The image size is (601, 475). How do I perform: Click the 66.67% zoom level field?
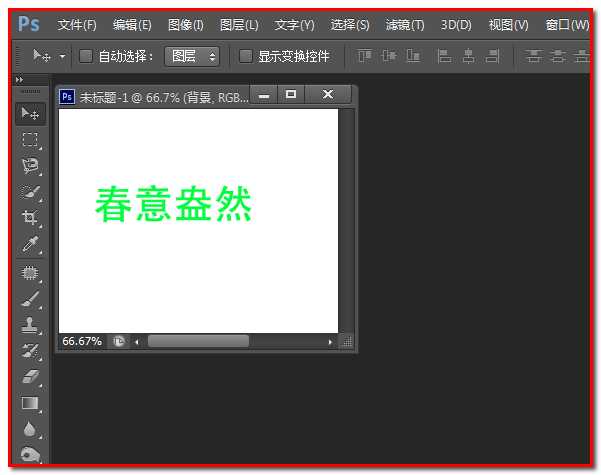[x=82, y=341]
